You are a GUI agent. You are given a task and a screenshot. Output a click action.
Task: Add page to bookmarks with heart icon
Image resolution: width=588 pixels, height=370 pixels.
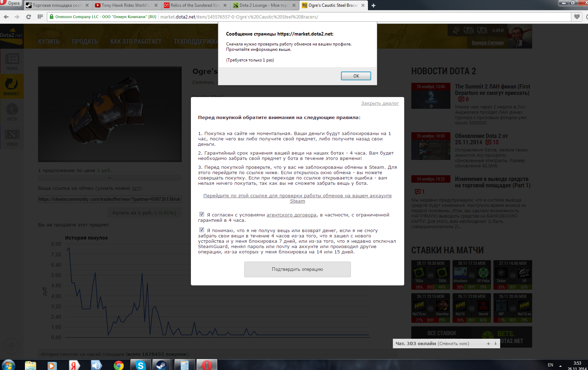coord(577,17)
